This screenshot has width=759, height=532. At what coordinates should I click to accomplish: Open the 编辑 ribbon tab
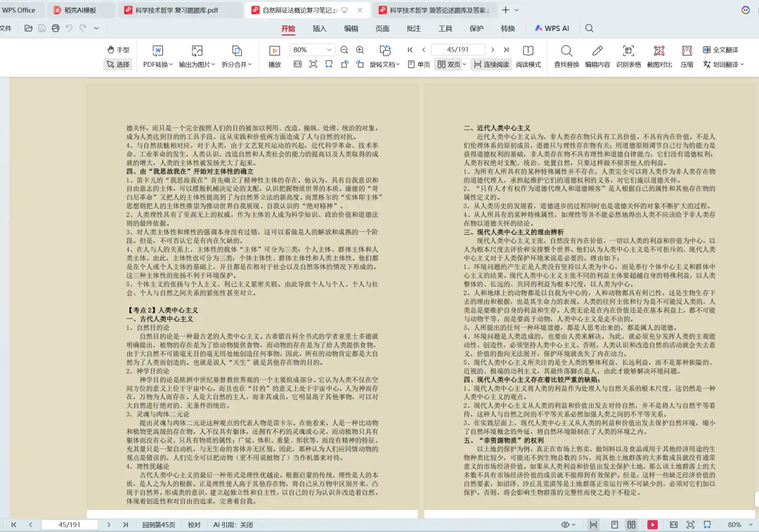351,29
